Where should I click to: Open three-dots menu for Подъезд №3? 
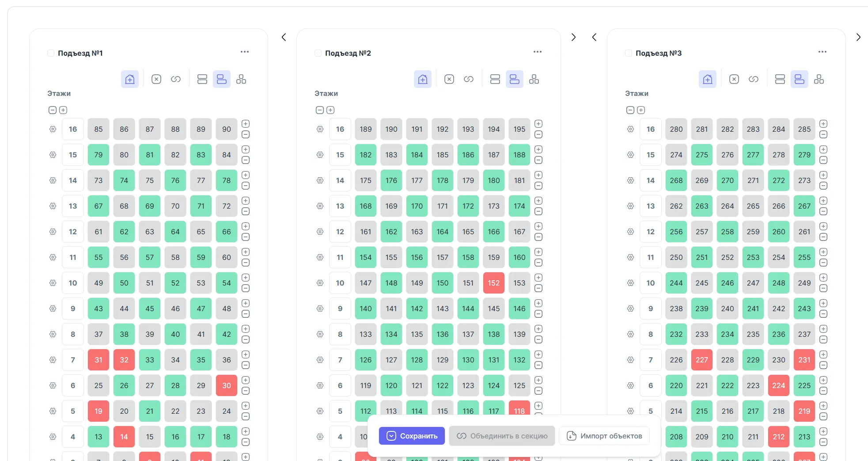[823, 52]
